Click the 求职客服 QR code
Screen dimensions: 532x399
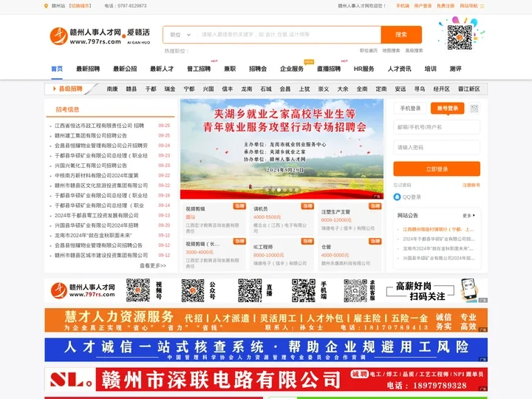pyautogui.click(x=355, y=290)
